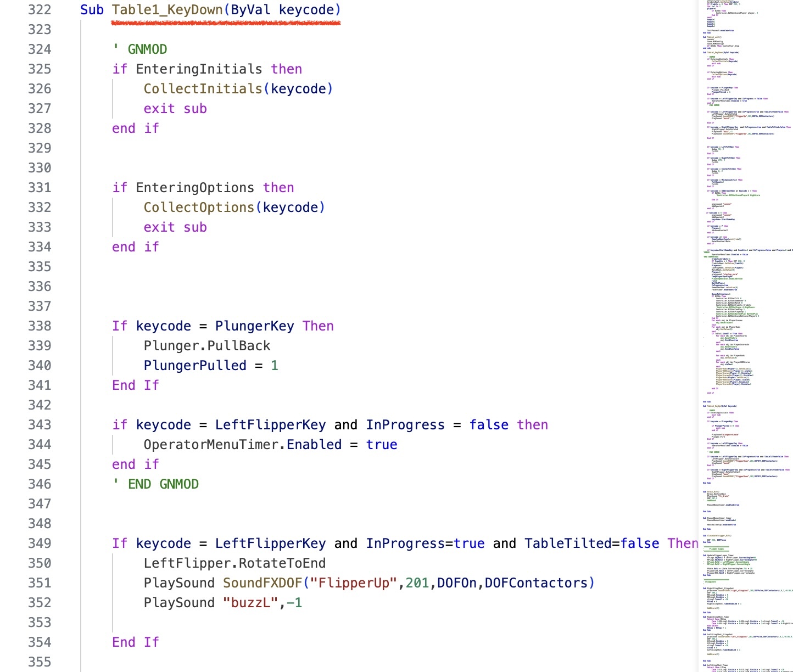Click the PlungerPulled variable assignment

click(x=195, y=366)
